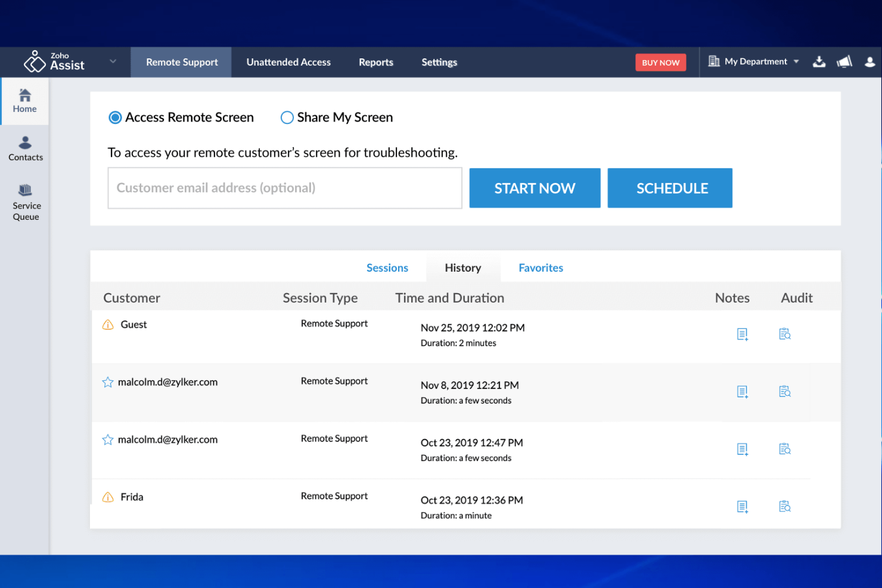Open the Favorites tab
The width and height of the screenshot is (882, 588).
541,267
